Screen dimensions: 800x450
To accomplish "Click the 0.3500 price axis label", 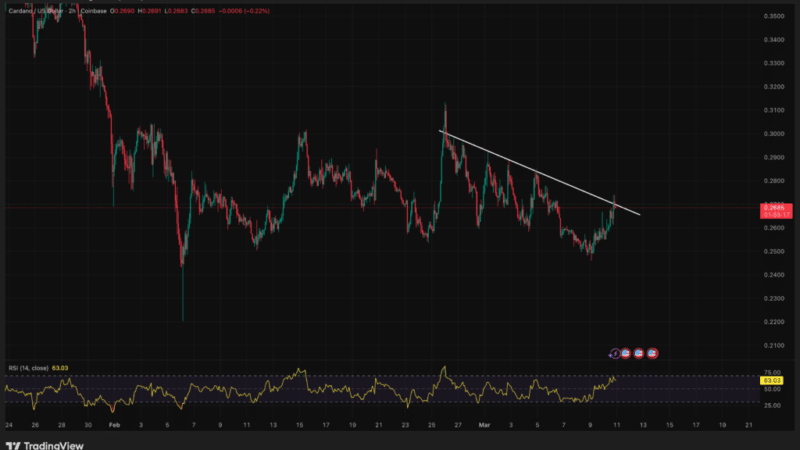I will coord(773,16).
